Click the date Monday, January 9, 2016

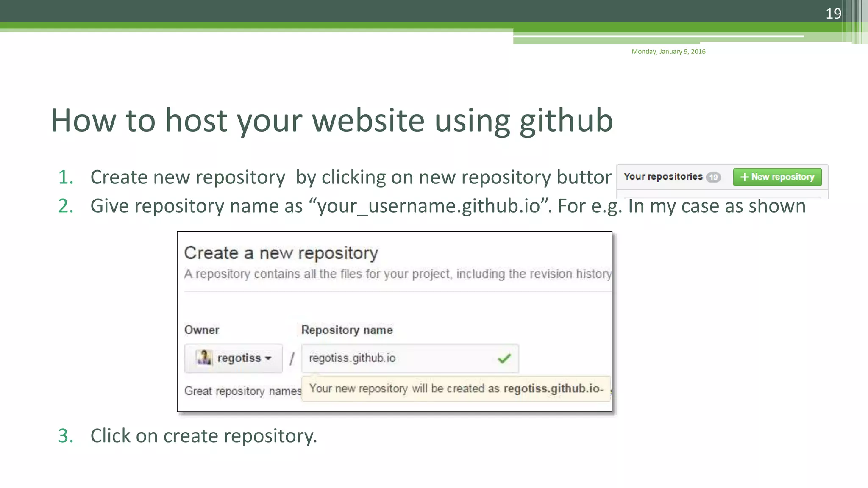pos(668,51)
